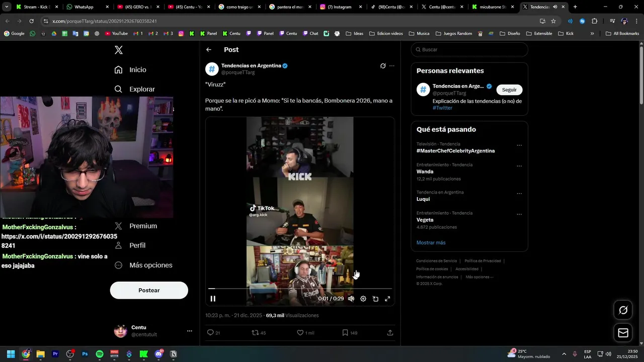Open options for the MasterChef trend
Viewport: 644px width, 362px height.
coord(519,145)
